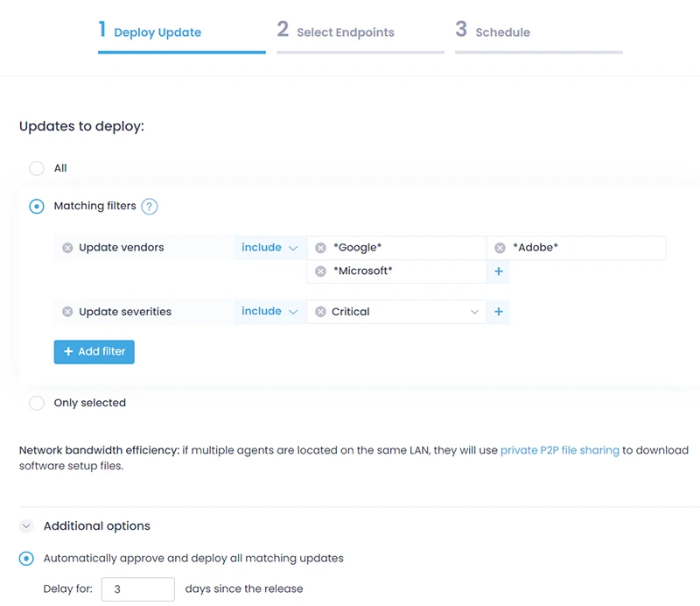Remove the *Adobe* vendor entry

tap(500, 248)
